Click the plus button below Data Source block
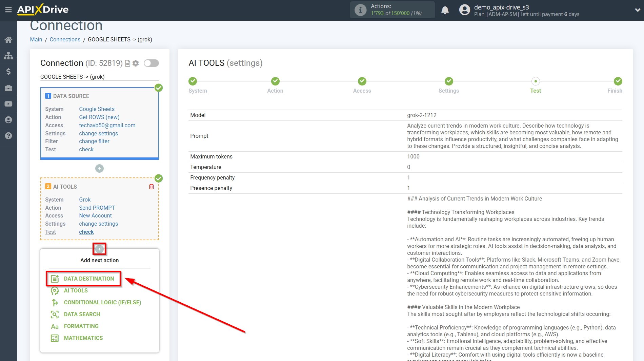This screenshot has width=644, height=361. (99, 168)
